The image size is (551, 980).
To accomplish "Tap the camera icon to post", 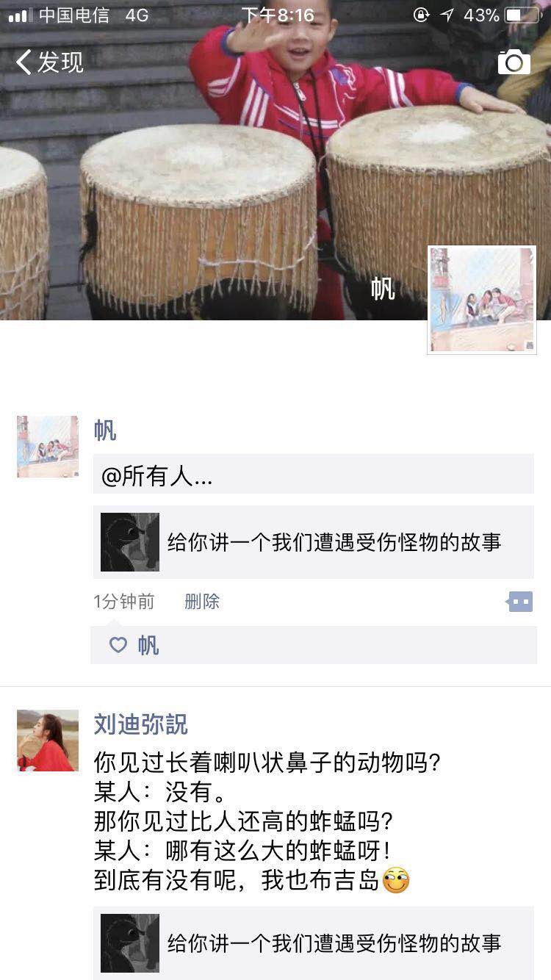I will pyautogui.click(x=514, y=62).
